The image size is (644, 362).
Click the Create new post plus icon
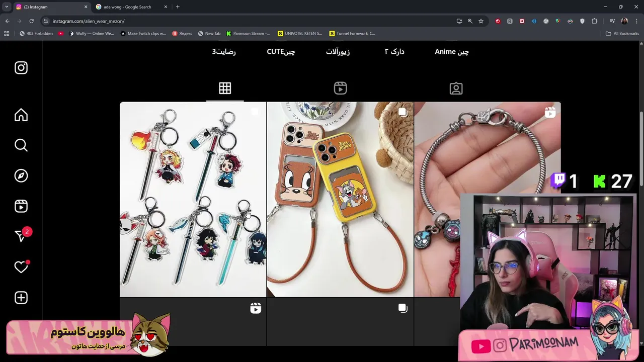(x=21, y=298)
